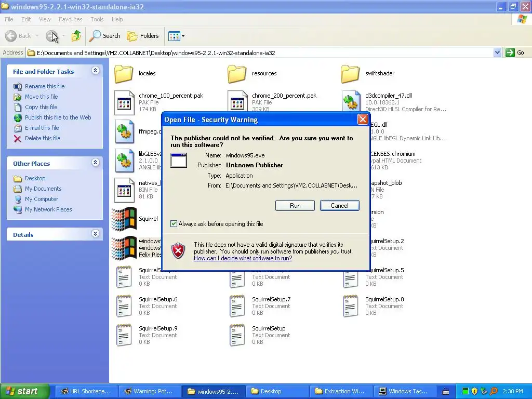Expand the Details panel
Image resolution: width=532 pixels, height=399 pixels.
click(x=96, y=234)
